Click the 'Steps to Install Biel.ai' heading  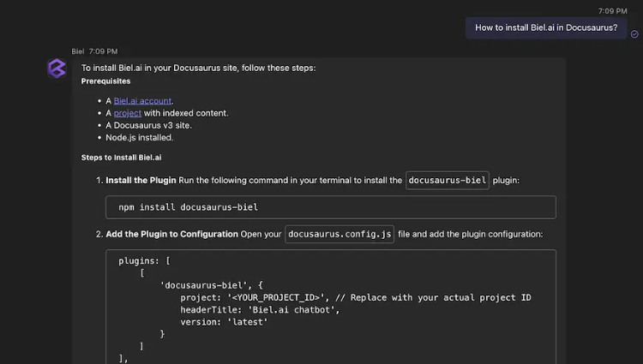click(x=121, y=158)
